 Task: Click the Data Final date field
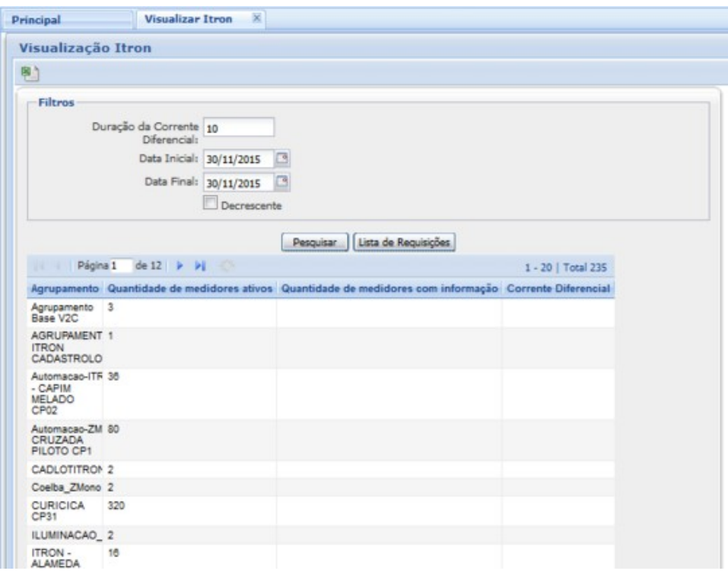tap(236, 182)
